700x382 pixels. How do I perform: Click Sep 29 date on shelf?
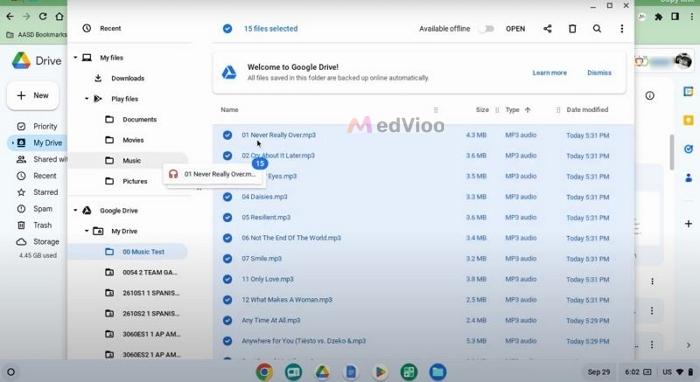click(x=598, y=372)
